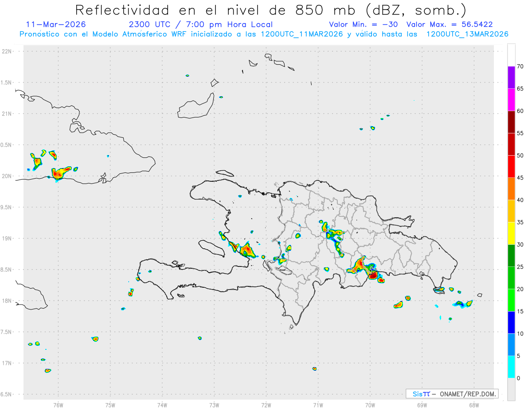
Task: Select the '75W' longitude label
Action: click(110, 405)
